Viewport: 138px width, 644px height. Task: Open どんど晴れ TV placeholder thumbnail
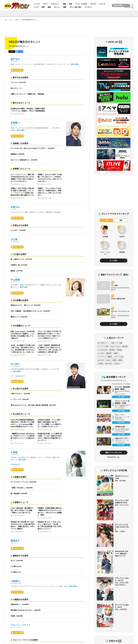tap(103, 286)
